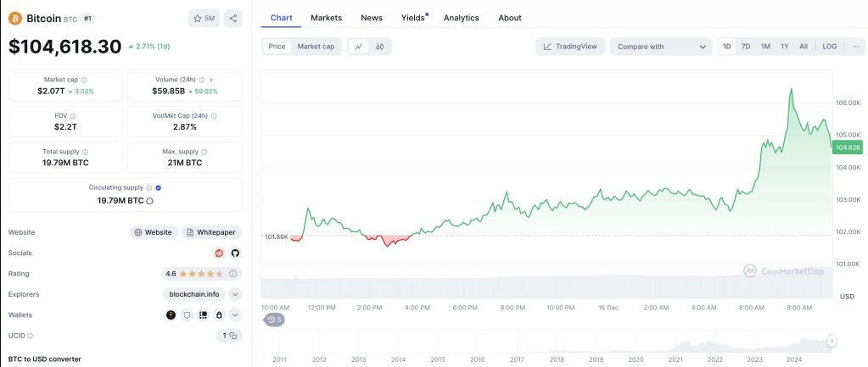Viewport: 868px width, 367px height.
Task: Click the 101.88K opening price label
Action: click(277, 236)
